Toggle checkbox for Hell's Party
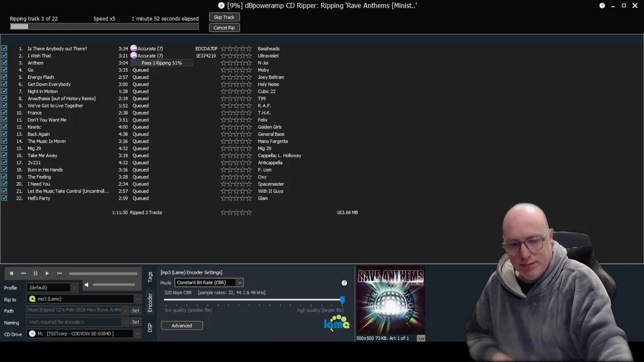644x362 pixels. pyautogui.click(x=5, y=198)
